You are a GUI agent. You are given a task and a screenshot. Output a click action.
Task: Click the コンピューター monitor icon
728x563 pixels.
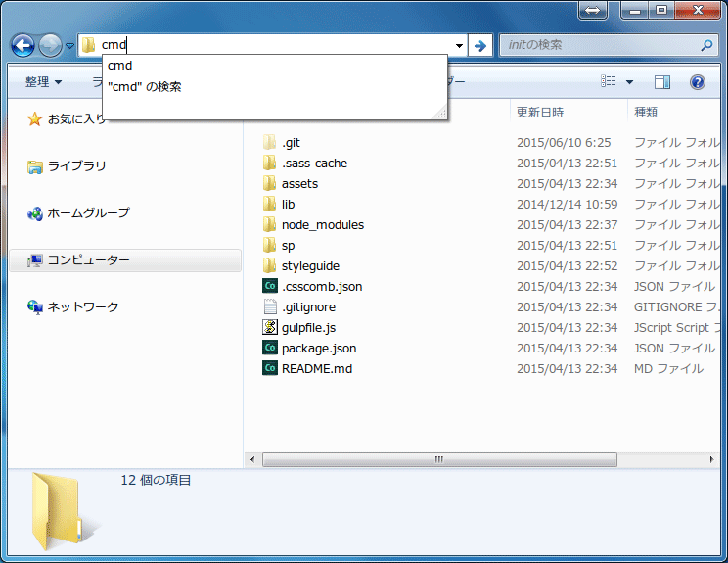pos(35,260)
